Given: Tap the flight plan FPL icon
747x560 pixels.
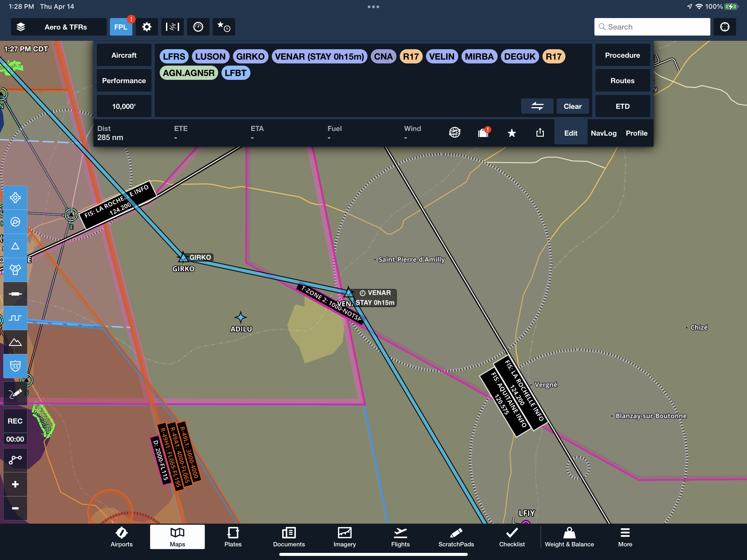Looking at the screenshot, I should (121, 27).
